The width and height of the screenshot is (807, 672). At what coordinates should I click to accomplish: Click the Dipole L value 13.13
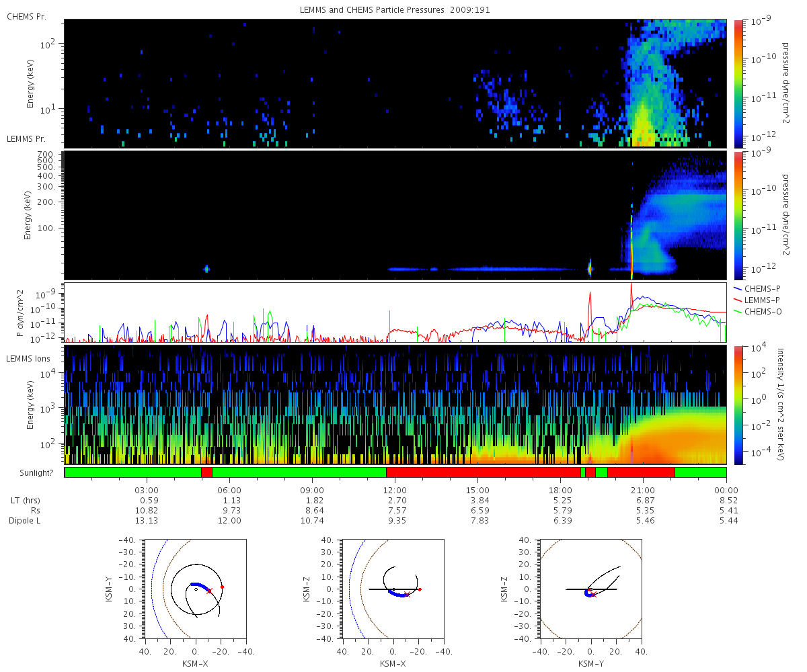(x=147, y=520)
